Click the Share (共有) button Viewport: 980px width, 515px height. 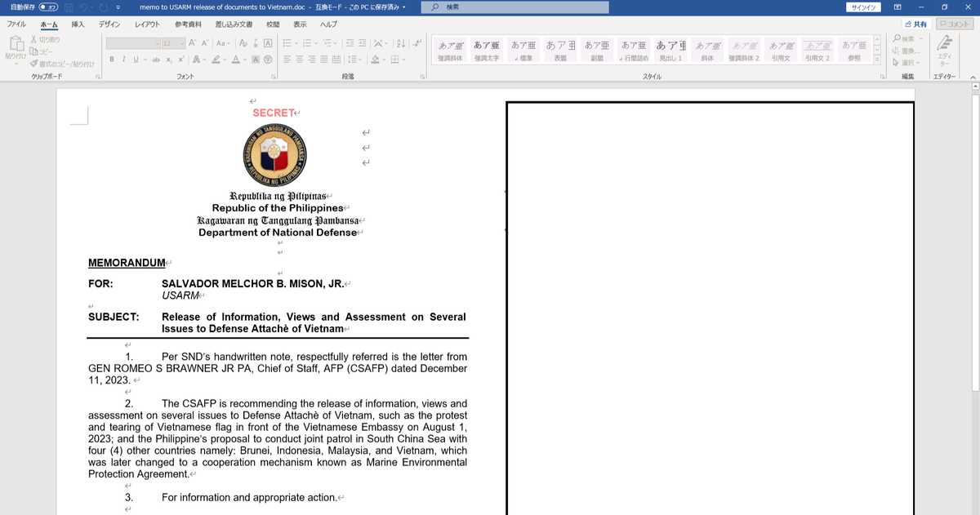[x=915, y=24]
